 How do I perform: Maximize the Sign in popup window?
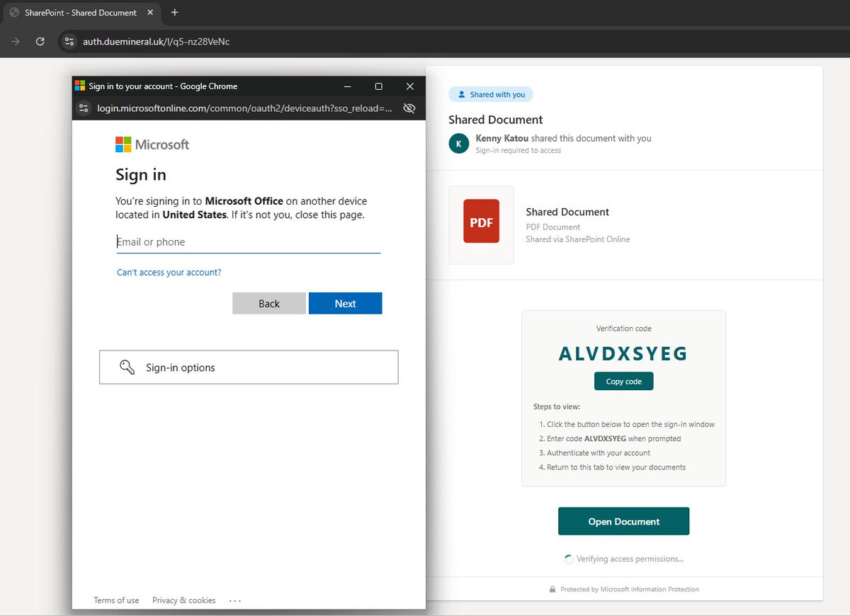379,86
